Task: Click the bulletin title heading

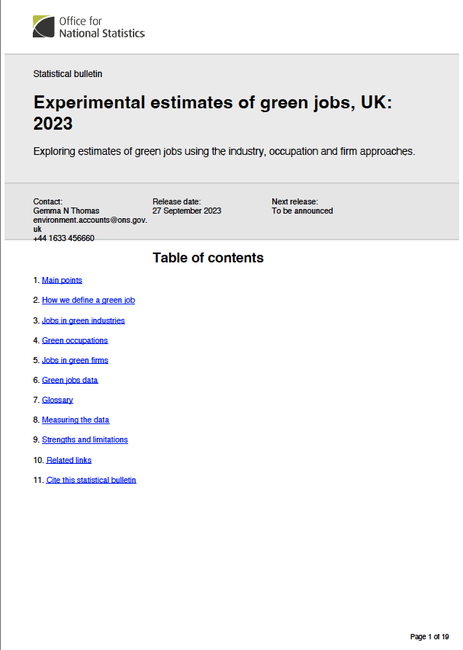Action: coord(213,113)
